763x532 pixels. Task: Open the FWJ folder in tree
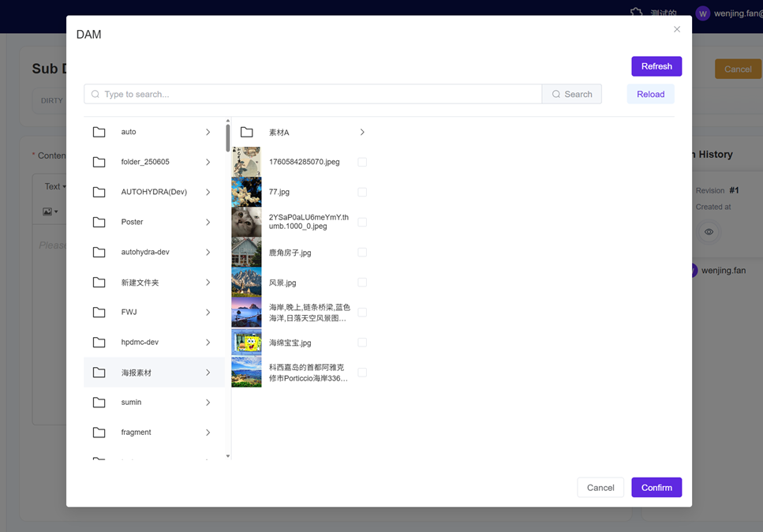click(129, 313)
